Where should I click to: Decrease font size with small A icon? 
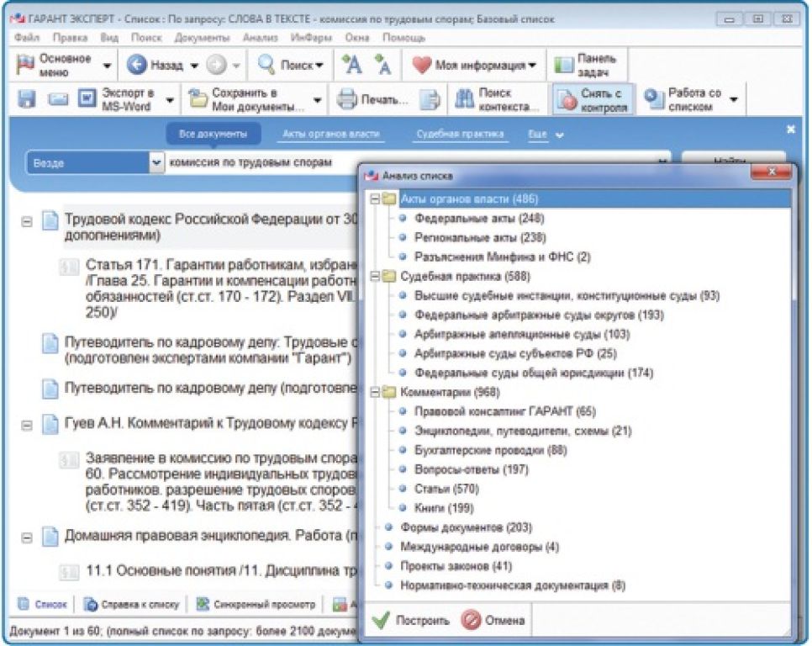383,65
